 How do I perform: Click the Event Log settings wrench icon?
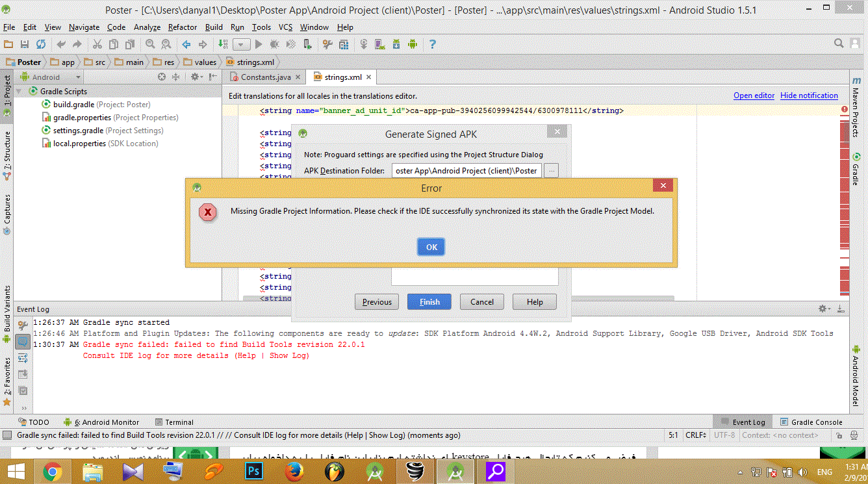[x=23, y=325]
